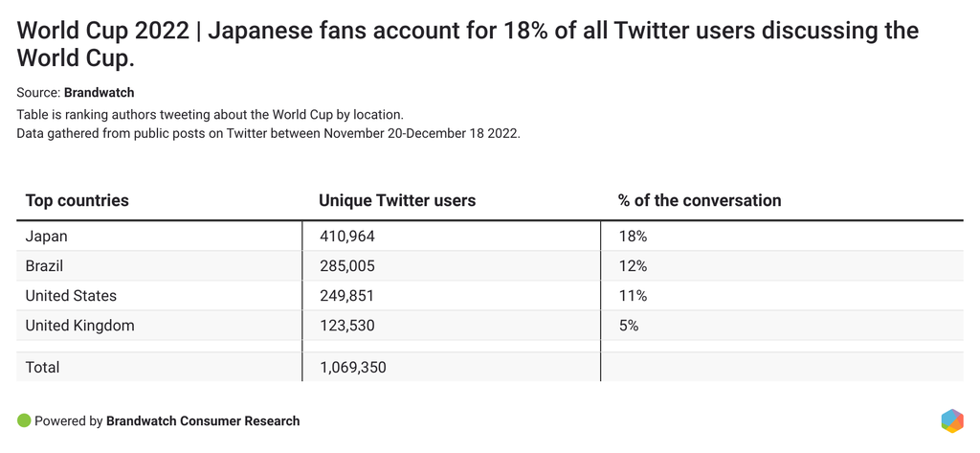Click the Brandwatch source name
980x453 pixels.
click(100, 93)
